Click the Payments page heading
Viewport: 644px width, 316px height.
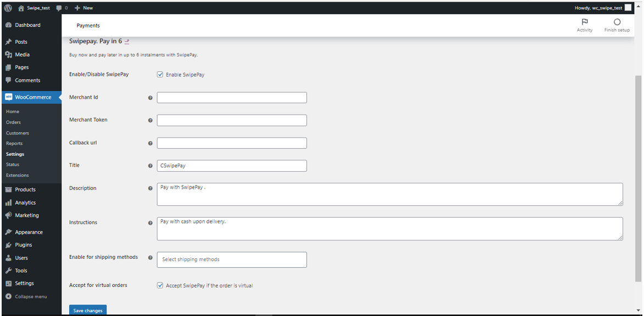(88, 25)
